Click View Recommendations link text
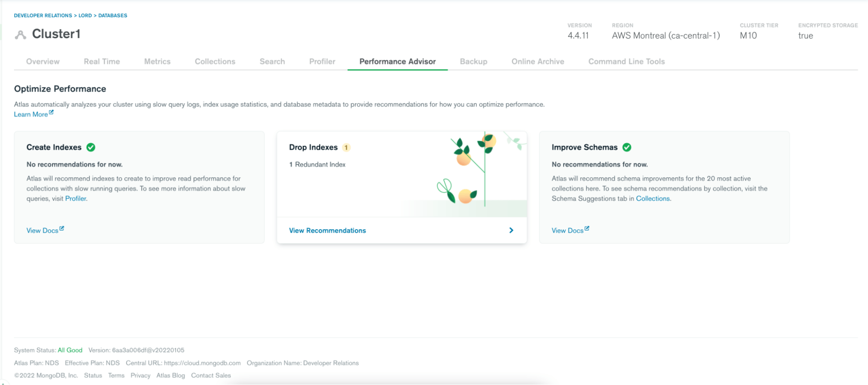 click(327, 230)
